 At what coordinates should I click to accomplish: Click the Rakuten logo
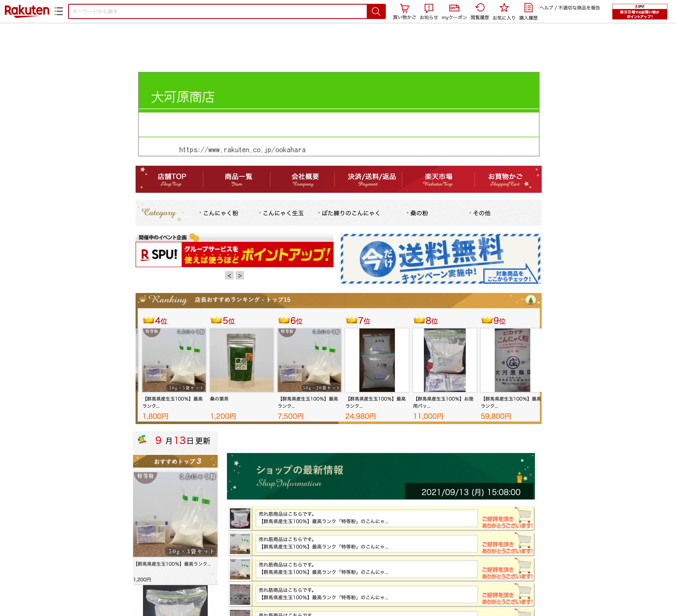[27, 11]
